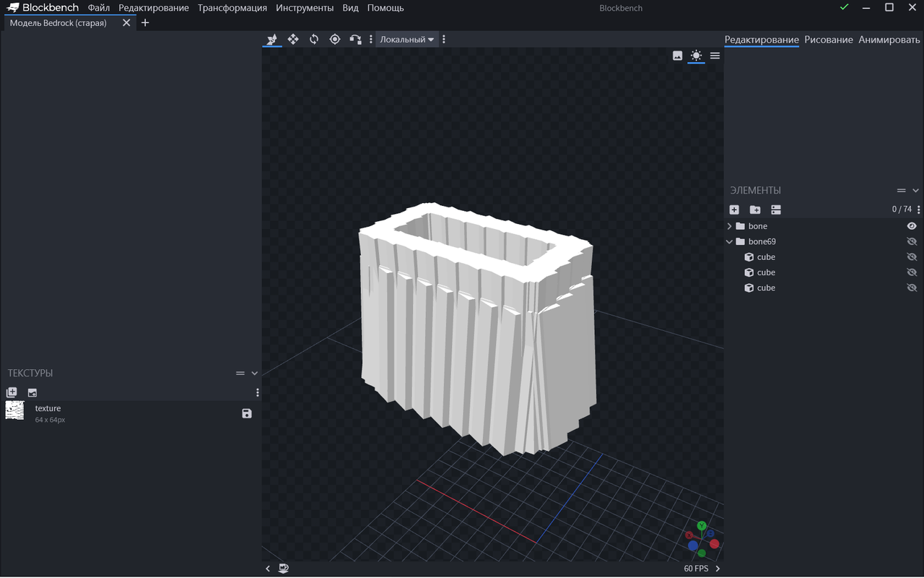Save the texture using the disk icon

(x=247, y=413)
